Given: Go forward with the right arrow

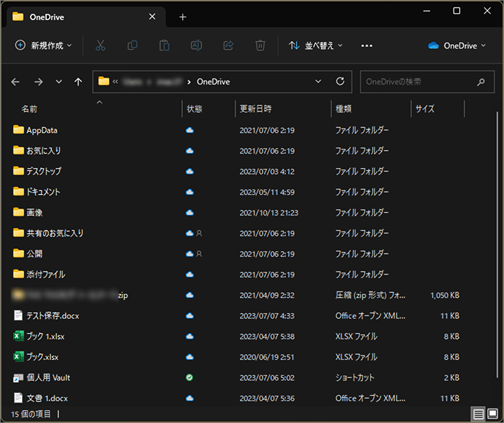Looking at the screenshot, I should tap(38, 82).
